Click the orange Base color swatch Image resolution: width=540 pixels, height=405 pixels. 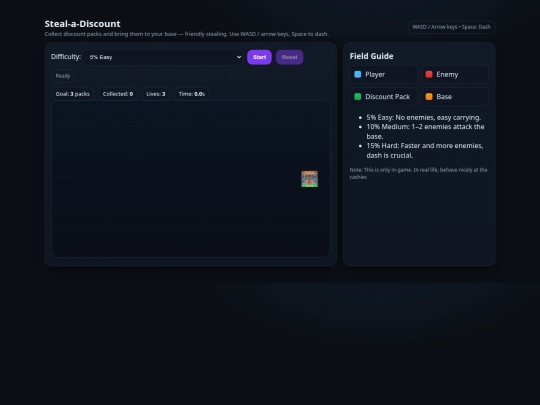click(429, 97)
